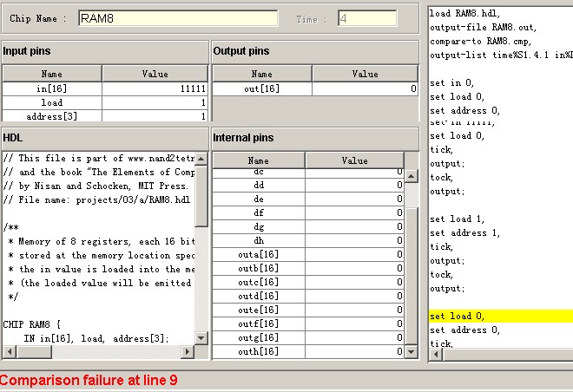Image resolution: width=573 pixels, height=392 pixels.
Task: Click the Time value field
Action: click(x=367, y=18)
